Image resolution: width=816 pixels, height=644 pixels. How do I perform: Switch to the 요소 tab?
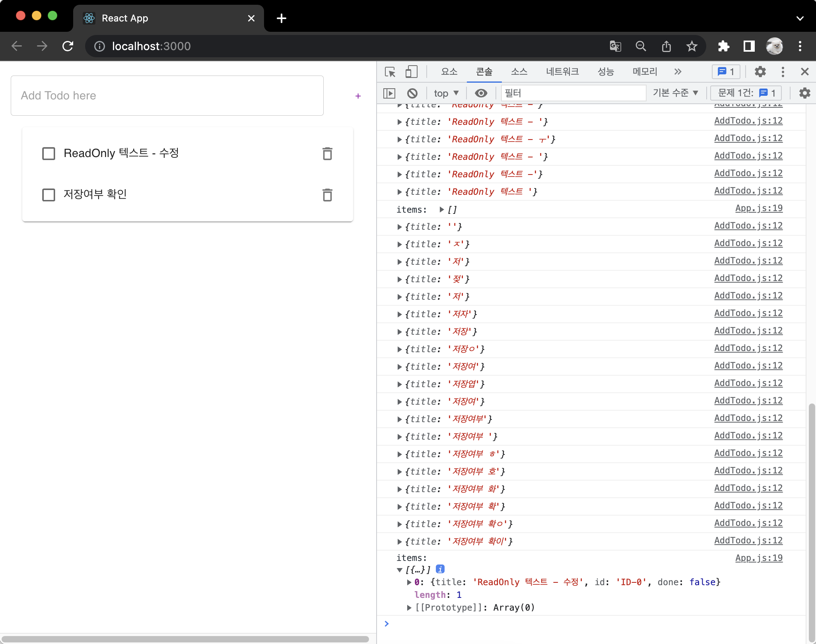(449, 72)
